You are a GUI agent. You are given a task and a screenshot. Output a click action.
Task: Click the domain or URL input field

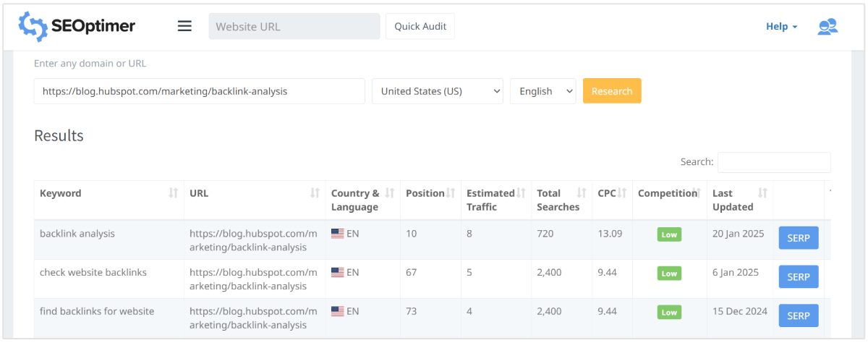click(x=199, y=91)
